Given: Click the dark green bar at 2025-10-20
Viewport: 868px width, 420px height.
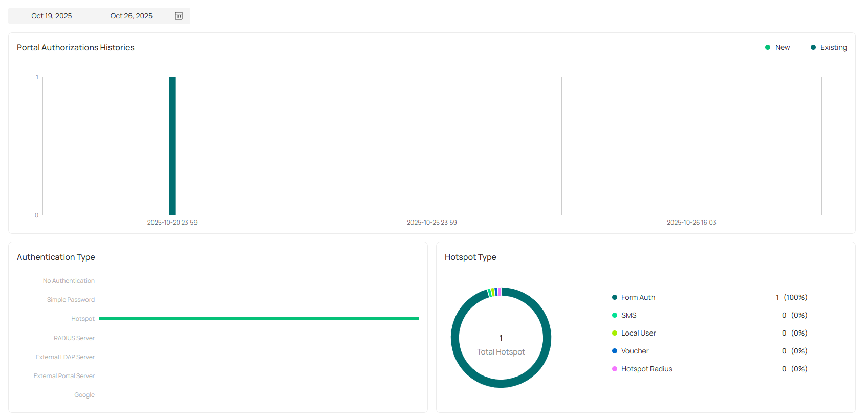Looking at the screenshot, I should (x=172, y=146).
